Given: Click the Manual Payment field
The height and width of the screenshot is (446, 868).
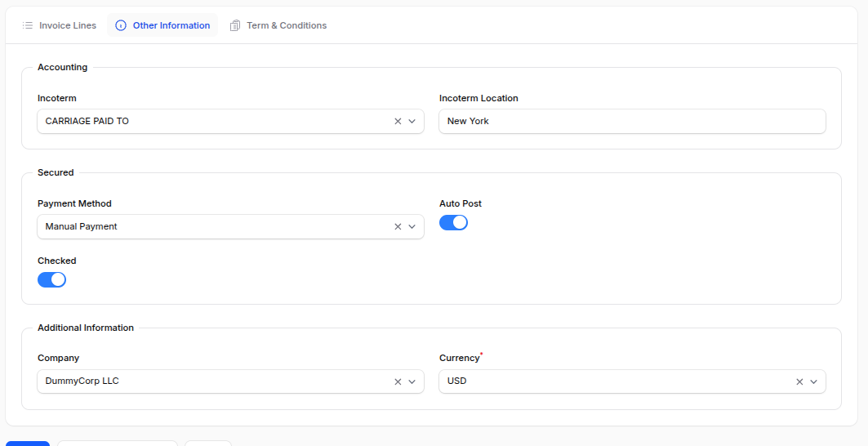Looking at the screenshot, I should point(212,227).
